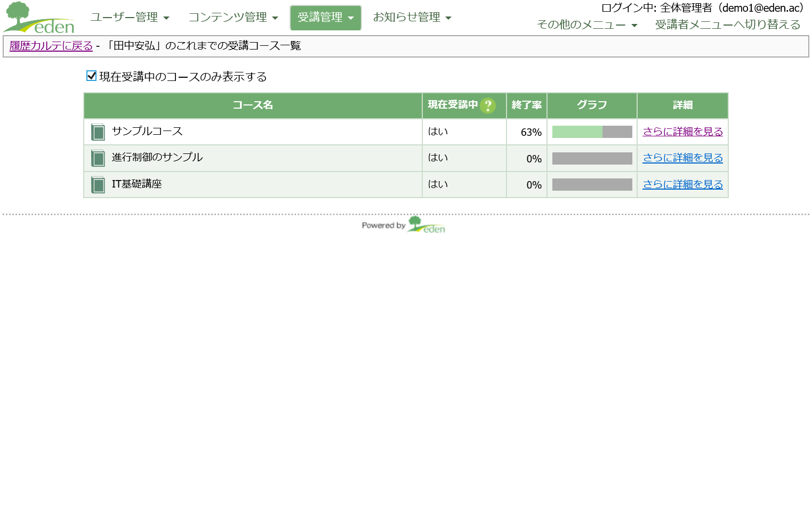Click the 63% progress bar for サンプルコース
The width and height of the screenshot is (812, 514).
(x=592, y=132)
